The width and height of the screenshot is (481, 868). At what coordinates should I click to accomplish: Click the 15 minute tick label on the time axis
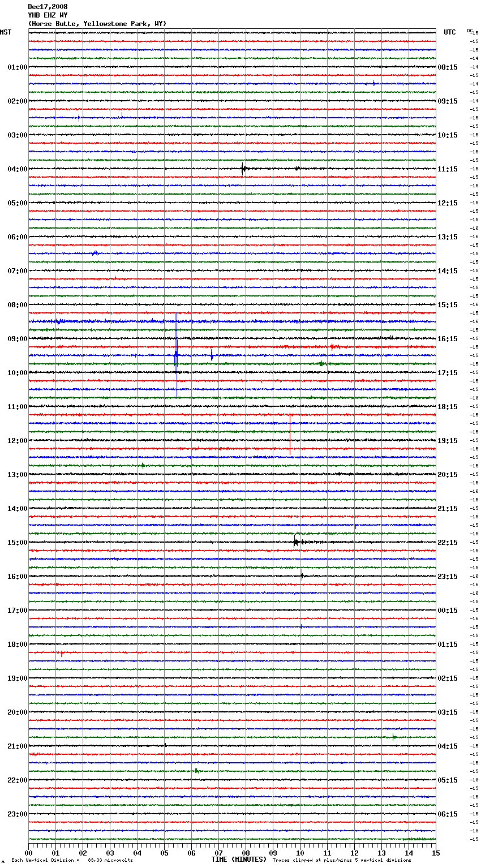click(436, 853)
